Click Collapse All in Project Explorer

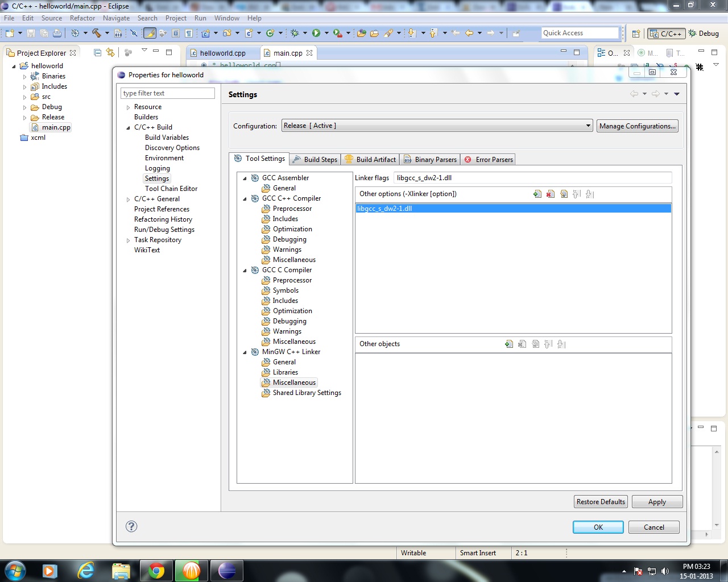(x=97, y=52)
